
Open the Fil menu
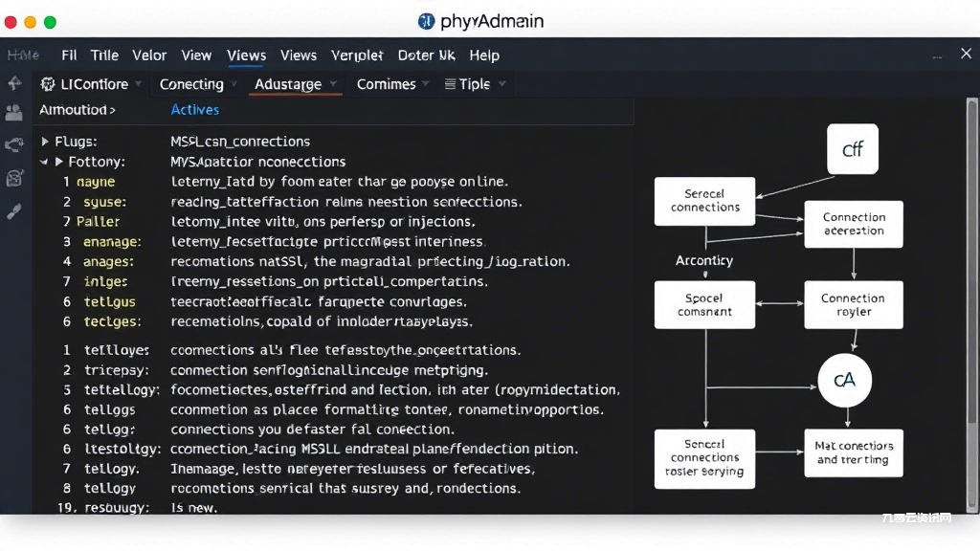tap(69, 55)
